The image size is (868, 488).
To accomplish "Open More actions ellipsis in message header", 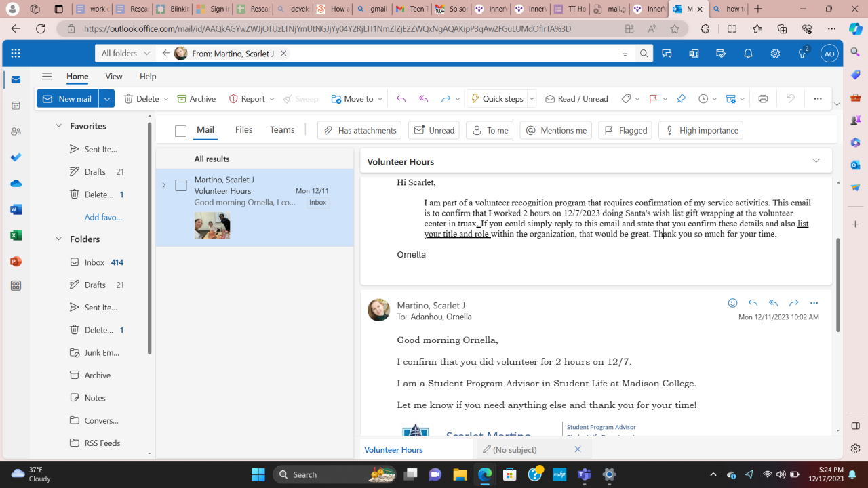I will [814, 303].
